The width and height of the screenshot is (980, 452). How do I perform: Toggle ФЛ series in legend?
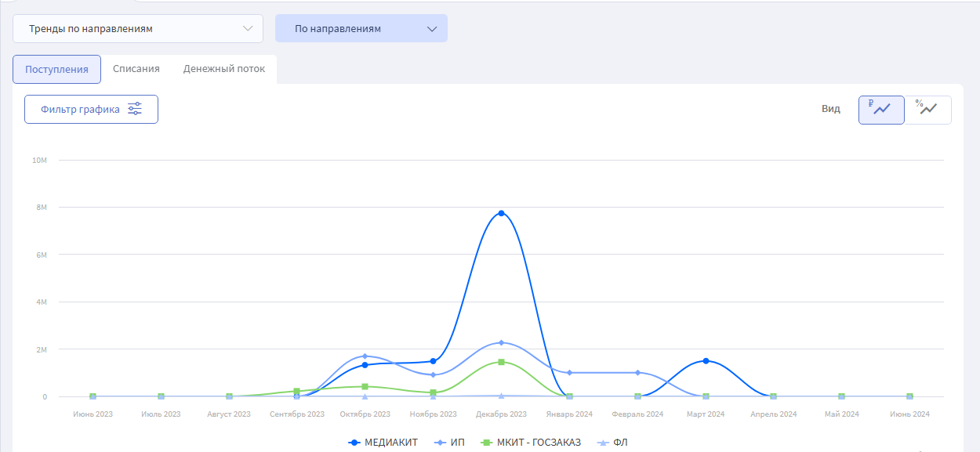[612, 443]
